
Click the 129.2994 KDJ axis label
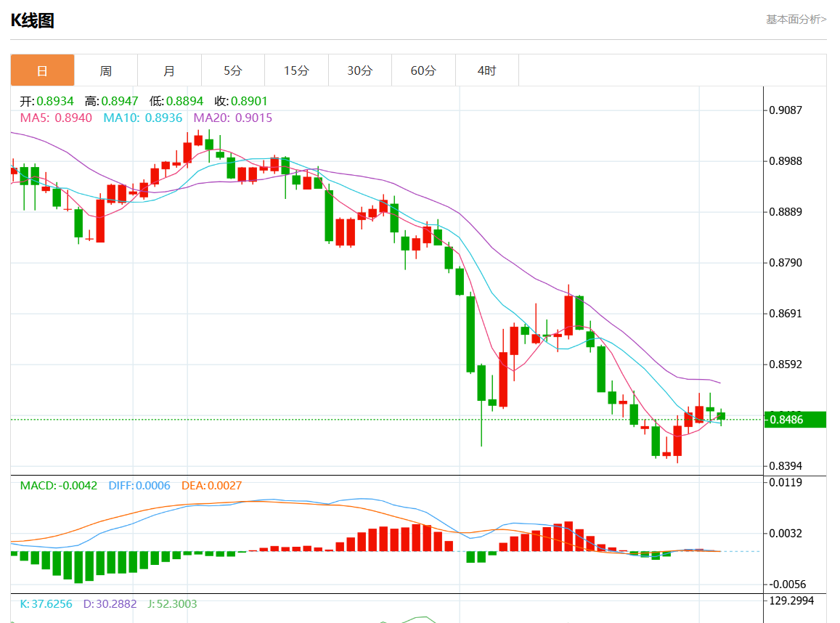(x=791, y=601)
